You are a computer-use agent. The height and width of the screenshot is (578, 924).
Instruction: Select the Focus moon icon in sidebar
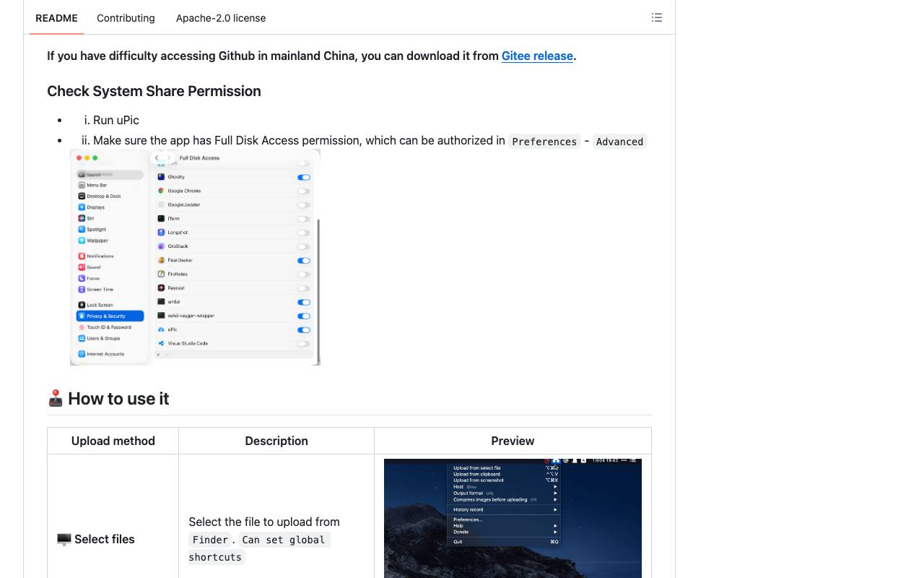coord(82,278)
